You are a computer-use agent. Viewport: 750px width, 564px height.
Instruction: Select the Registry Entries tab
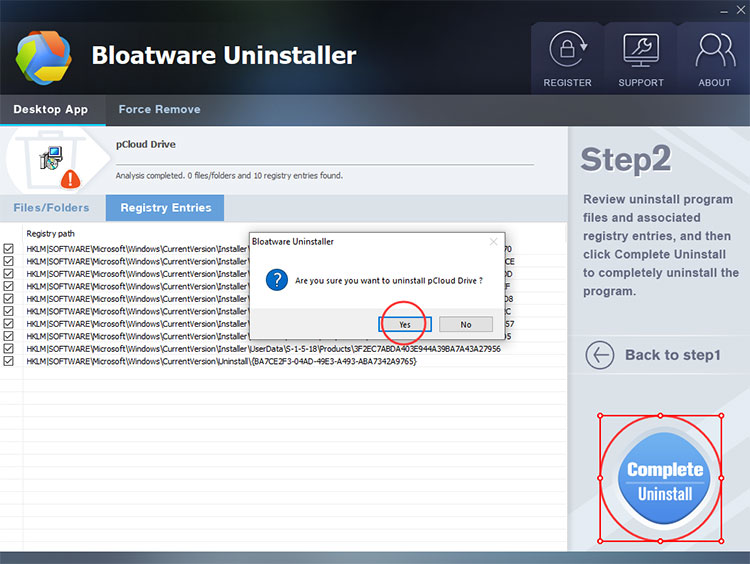(x=165, y=208)
